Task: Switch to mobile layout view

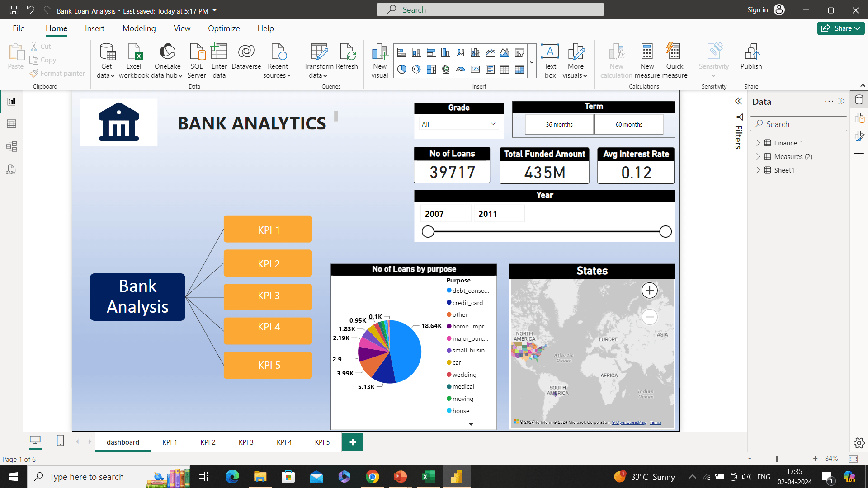Action: tap(60, 441)
